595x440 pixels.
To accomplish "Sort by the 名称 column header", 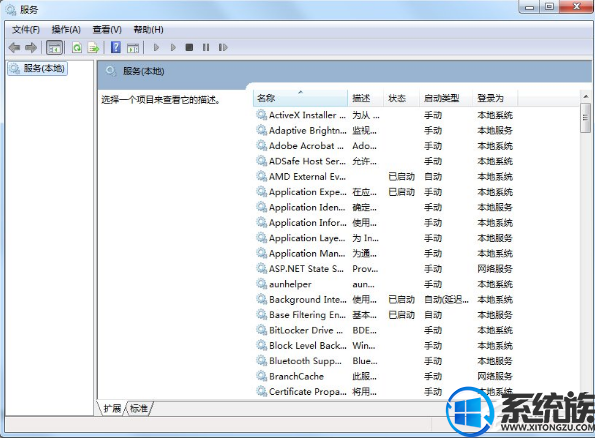I will click(x=300, y=98).
